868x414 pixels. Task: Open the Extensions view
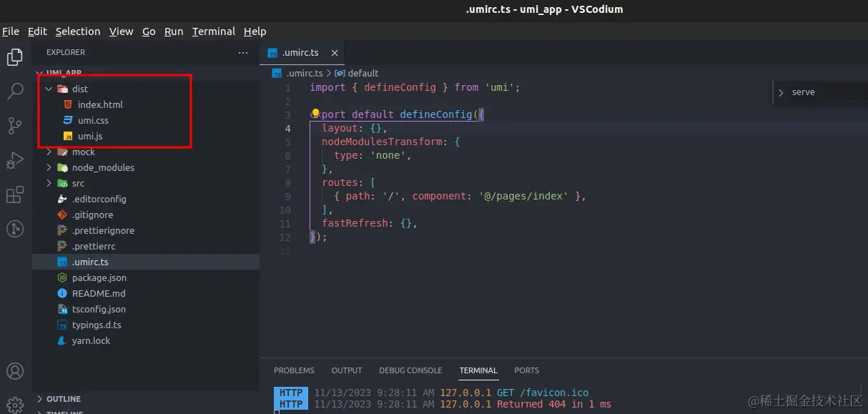click(15, 194)
